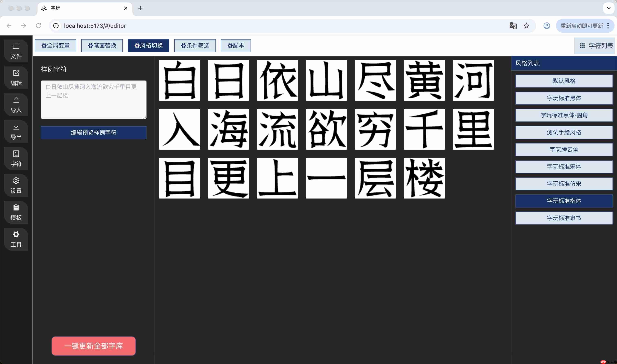This screenshot has height=364, width=617.
Task: Open the 导入 import panel
Action: click(16, 105)
